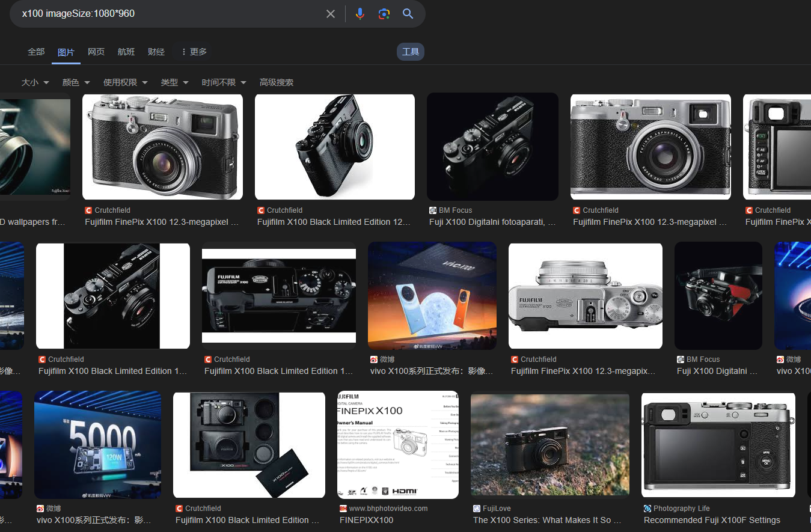Open the 财经 tab
This screenshot has height=532, width=811.
156,52
